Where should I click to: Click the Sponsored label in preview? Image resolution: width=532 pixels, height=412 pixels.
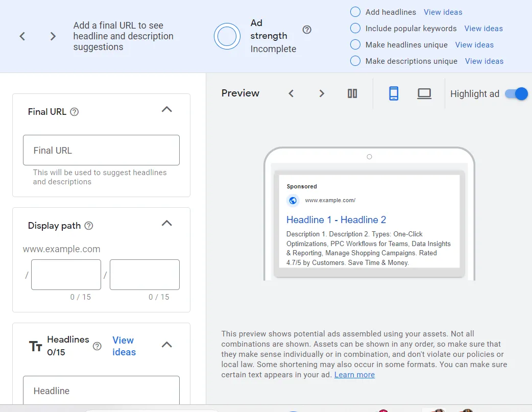pos(302,186)
